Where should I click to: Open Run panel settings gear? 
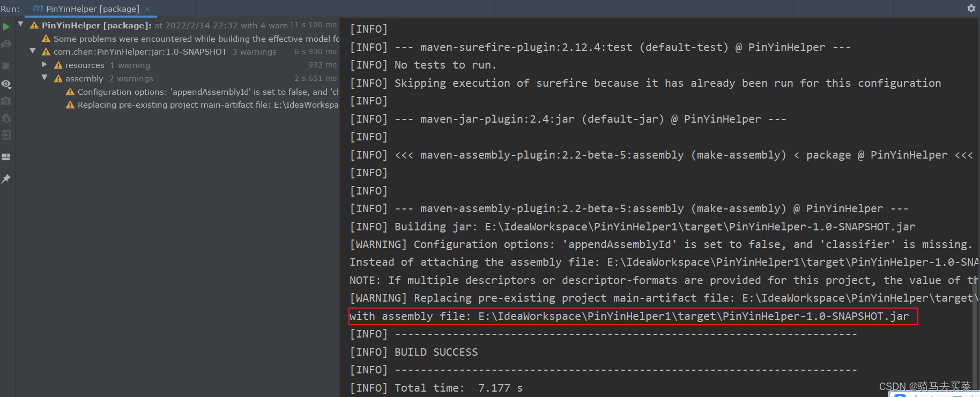click(971, 8)
